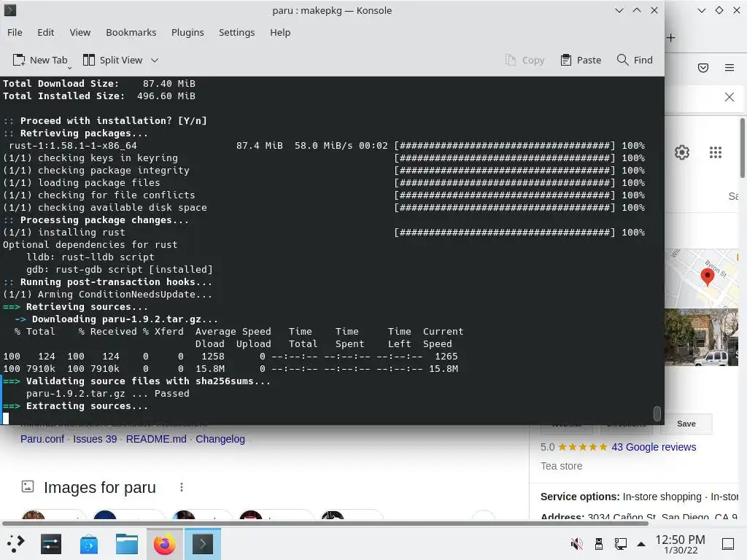Open a new Firefox tab with plus
The image size is (747, 560).
click(x=671, y=38)
